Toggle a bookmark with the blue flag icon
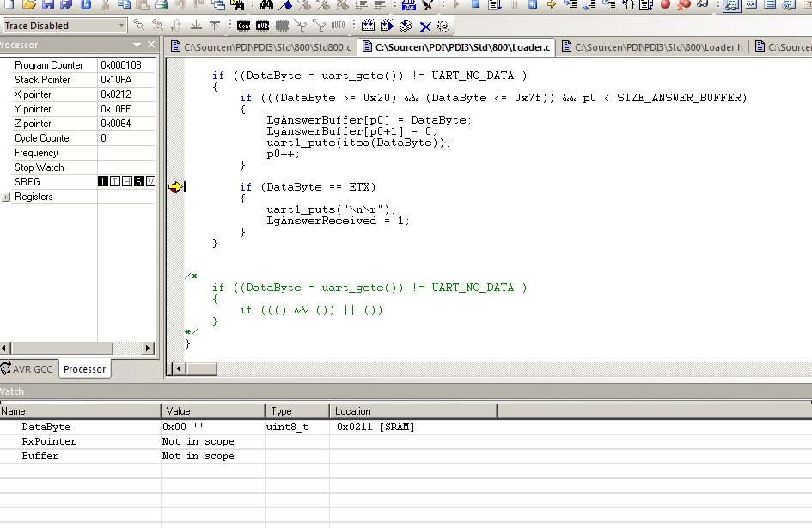Viewport: 812px width, 528px height. coord(286,4)
